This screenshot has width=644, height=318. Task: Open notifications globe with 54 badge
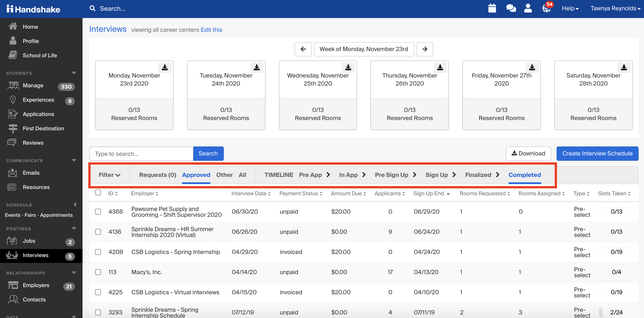click(547, 8)
